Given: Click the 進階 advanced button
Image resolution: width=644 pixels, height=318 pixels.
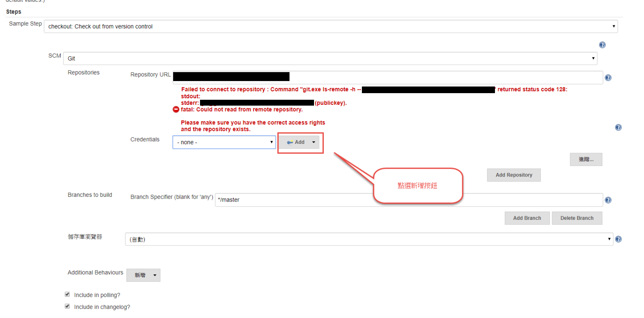Looking at the screenshot, I should point(586,159).
